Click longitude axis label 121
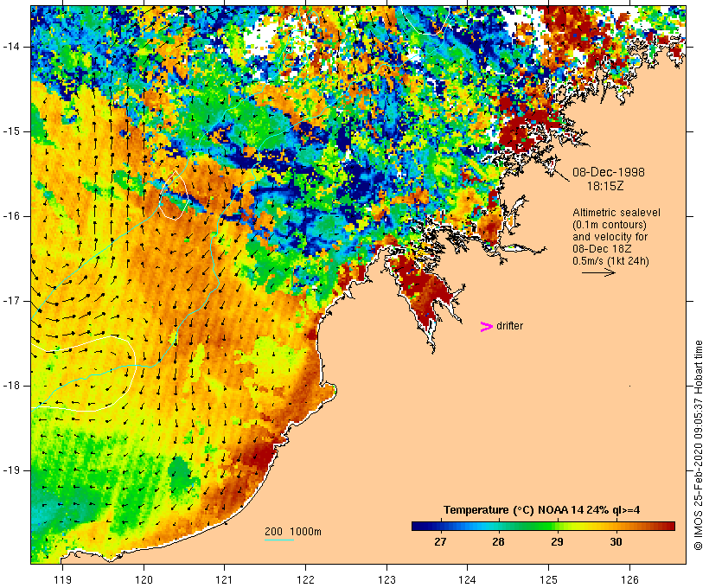The image size is (709, 588). coord(224,579)
